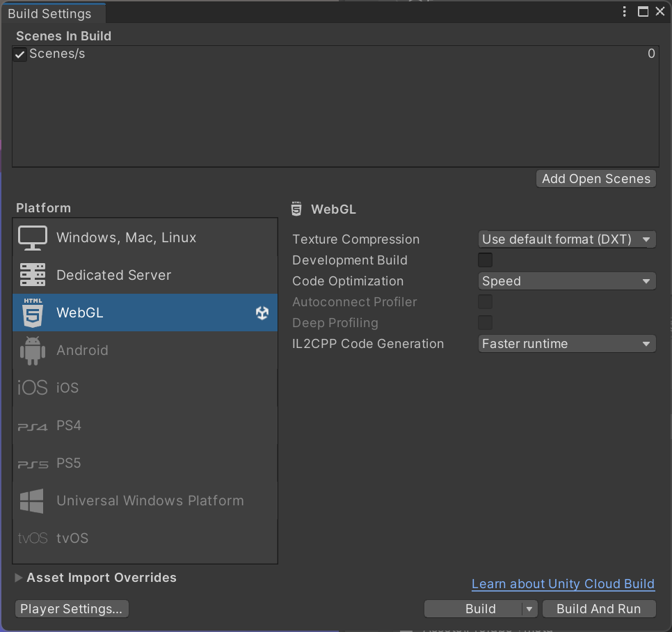This screenshot has height=632, width=672.
Task: Click the PS4 logo icon
Action: pyautogui.click(x=33, y=427)
